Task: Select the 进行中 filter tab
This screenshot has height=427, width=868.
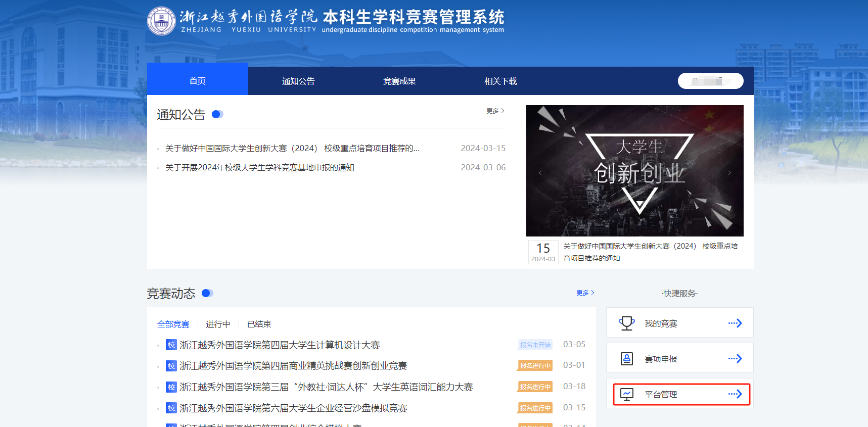Action: [x=218, y=324]
